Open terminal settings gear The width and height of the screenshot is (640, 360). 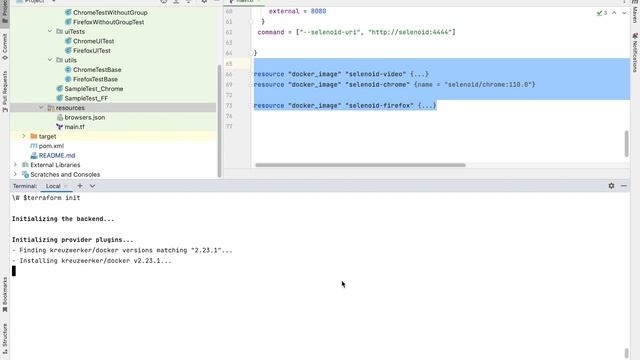click(611, 186)
